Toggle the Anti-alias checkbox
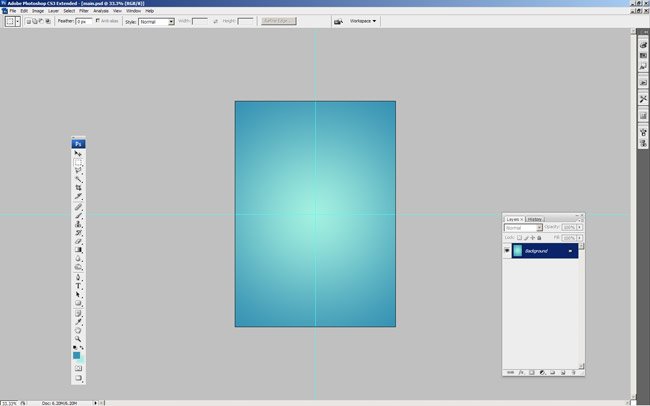Image resolution: width=650 pixels, height=406 pixels. pyautogui.click(x=98, y=20)
